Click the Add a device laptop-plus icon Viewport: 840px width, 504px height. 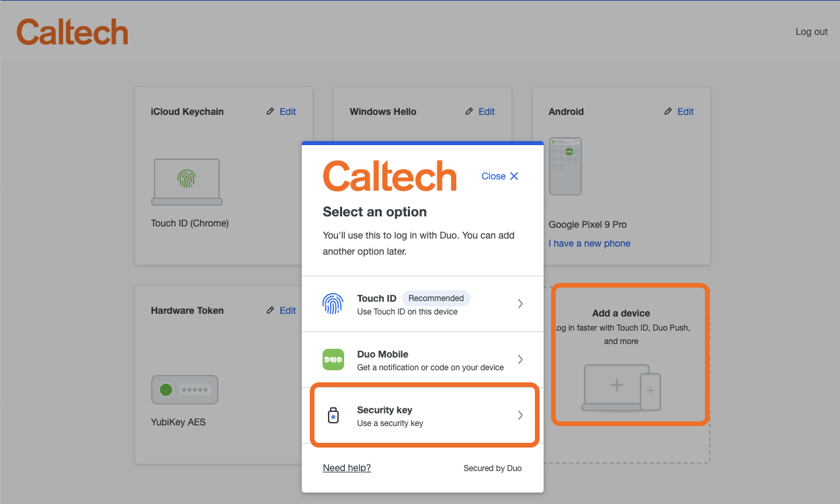tap(622, 387)
